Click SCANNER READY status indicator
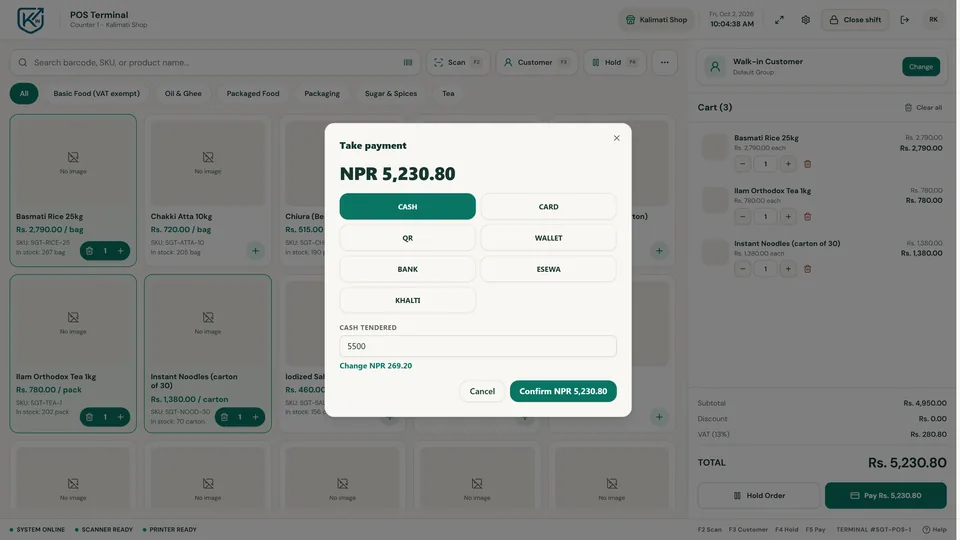 pyautogui.click(x=103, y=530)
